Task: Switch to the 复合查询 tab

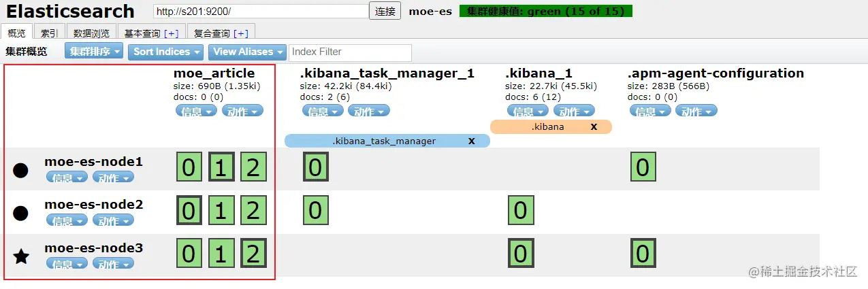Action: tap(221, 33)
